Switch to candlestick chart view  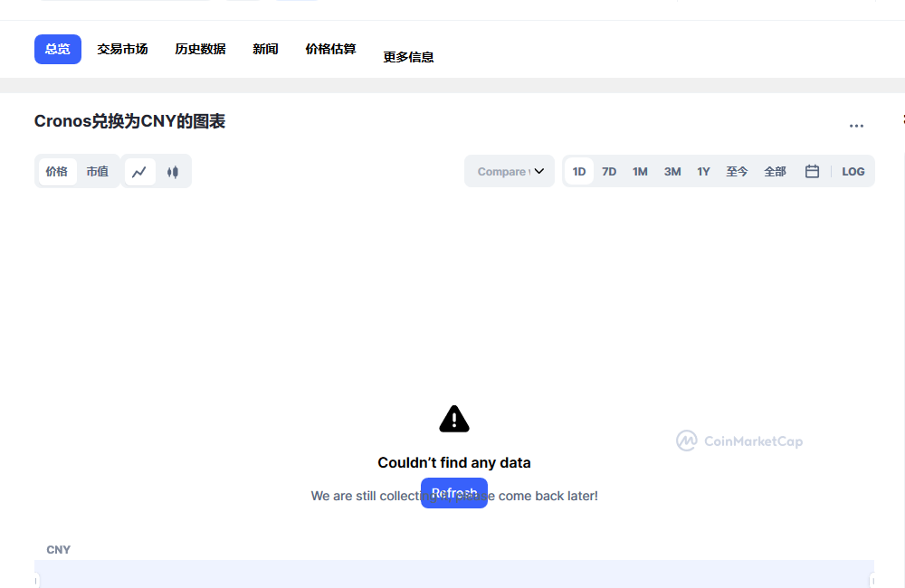pyautogui.click(x=173, y=171)
